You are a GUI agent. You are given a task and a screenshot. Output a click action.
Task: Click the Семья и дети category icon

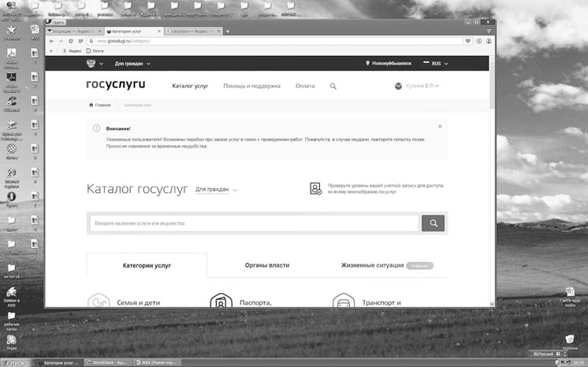99,302
